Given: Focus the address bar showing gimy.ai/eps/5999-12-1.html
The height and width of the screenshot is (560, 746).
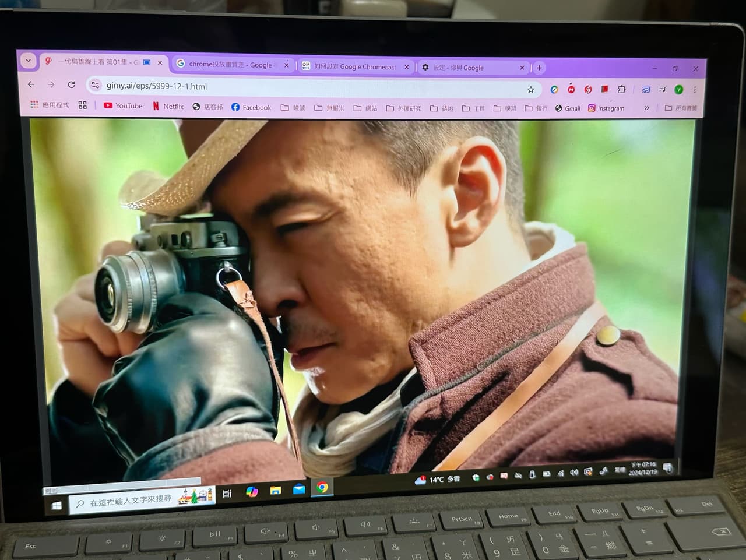Looking at the screenshot, I should tap(314, 87).
